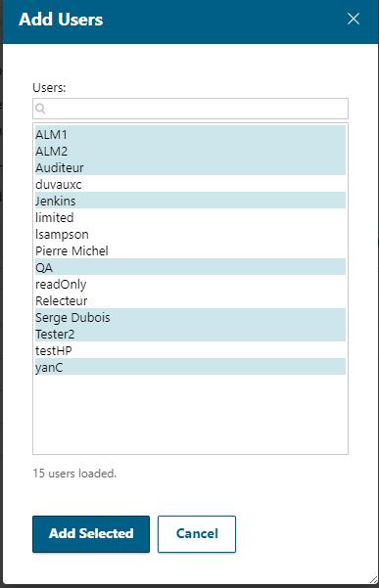The width and height of the screenshot is (379, 588).
Task: Select the limited user
Action: tap(190, 217)
